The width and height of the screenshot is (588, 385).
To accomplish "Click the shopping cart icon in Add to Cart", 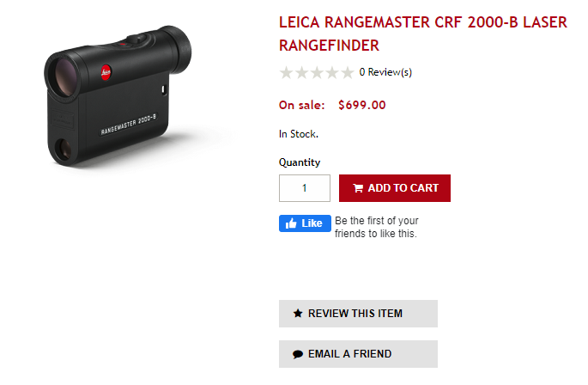I will pos(358,188).
